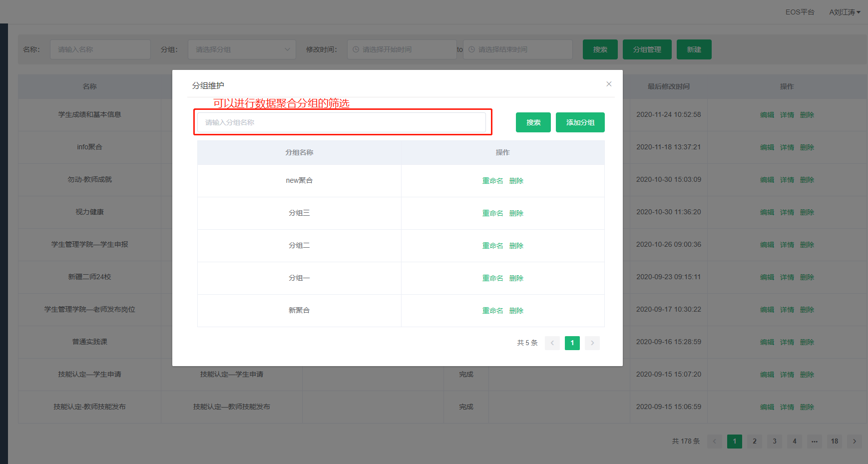Image resolution: width=868 pixels, height=464 pixels.
Task: Edit the 新疆二师24校 row
Action: 767,277
